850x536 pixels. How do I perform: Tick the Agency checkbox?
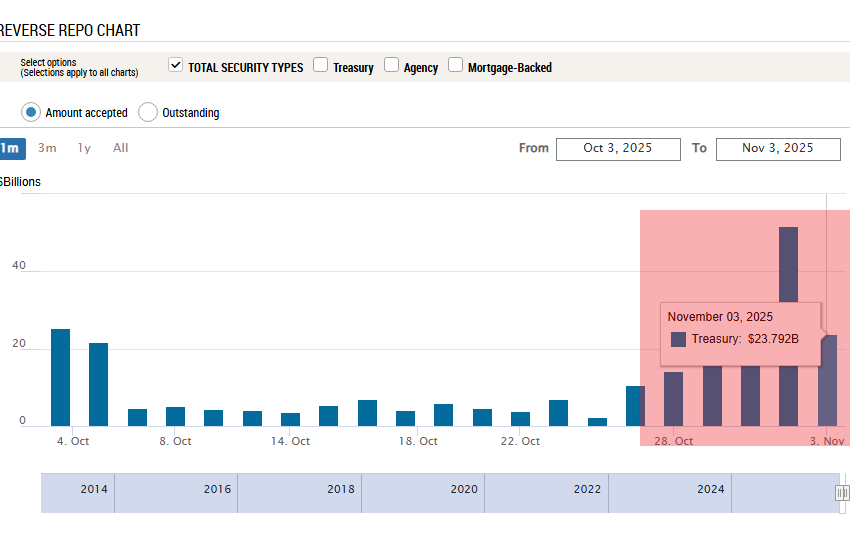(392, 66)
